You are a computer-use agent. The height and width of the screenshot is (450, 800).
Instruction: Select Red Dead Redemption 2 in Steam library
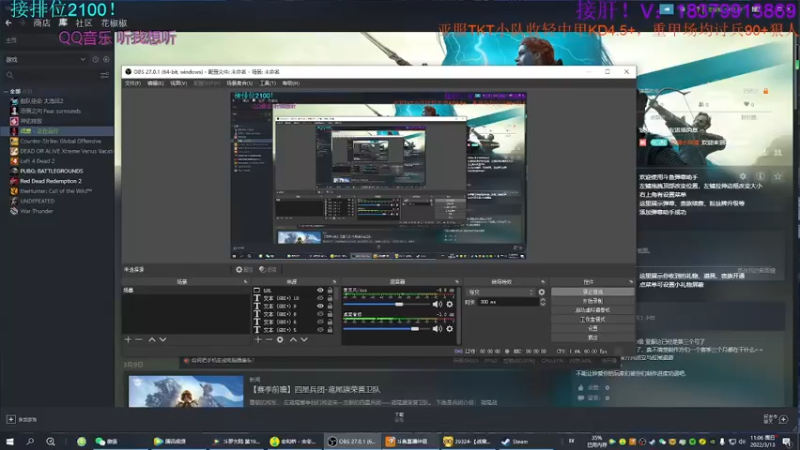click(x=51, y=181)
